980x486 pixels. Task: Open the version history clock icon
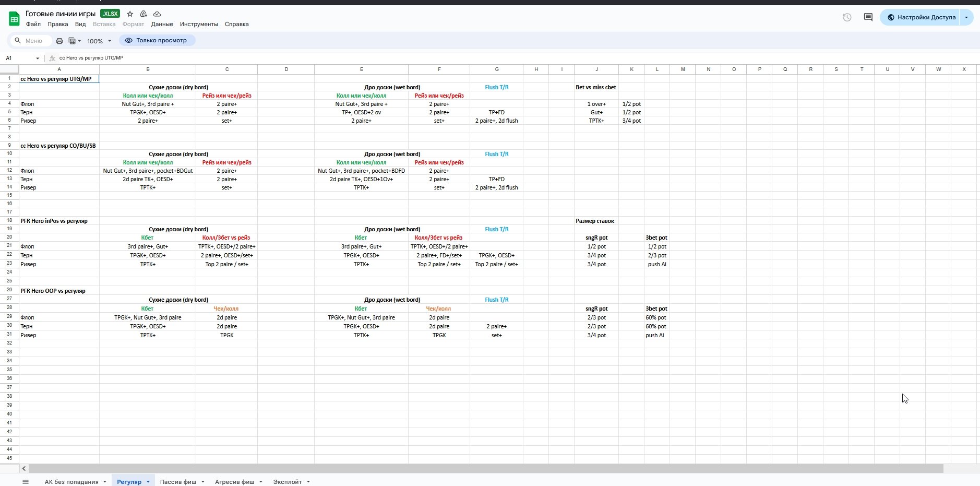tap(847, 17)
